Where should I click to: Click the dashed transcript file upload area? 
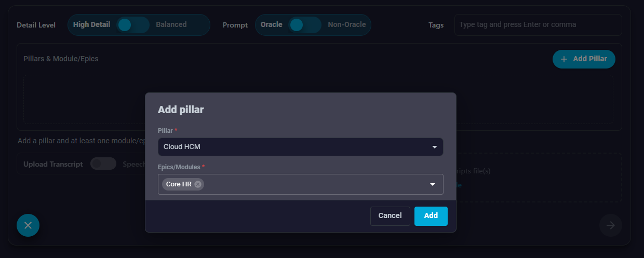[540, 176]
